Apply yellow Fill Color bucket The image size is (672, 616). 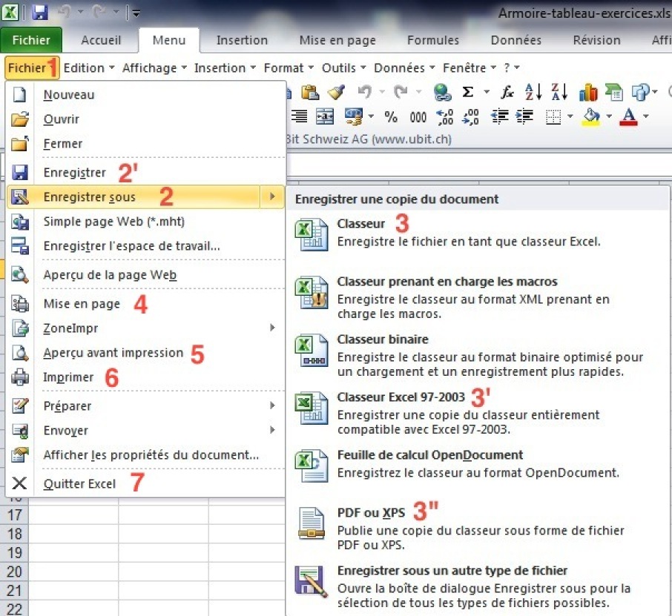[x=590, y=116]
